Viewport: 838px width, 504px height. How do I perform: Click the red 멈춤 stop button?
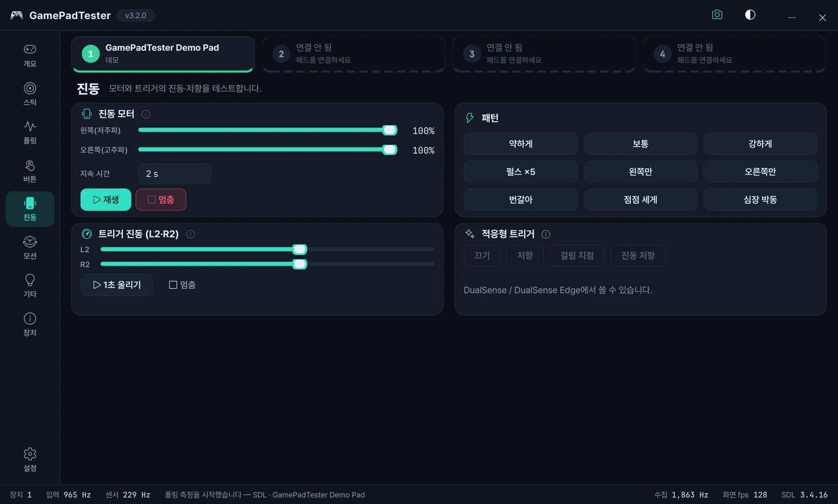pos(161,200)
